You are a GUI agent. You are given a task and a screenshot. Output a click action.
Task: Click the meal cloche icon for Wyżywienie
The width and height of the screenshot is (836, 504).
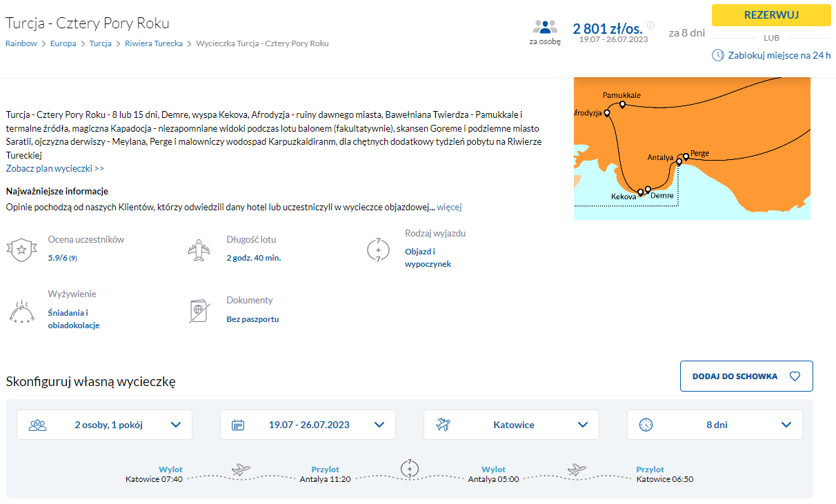click(21, 310)
